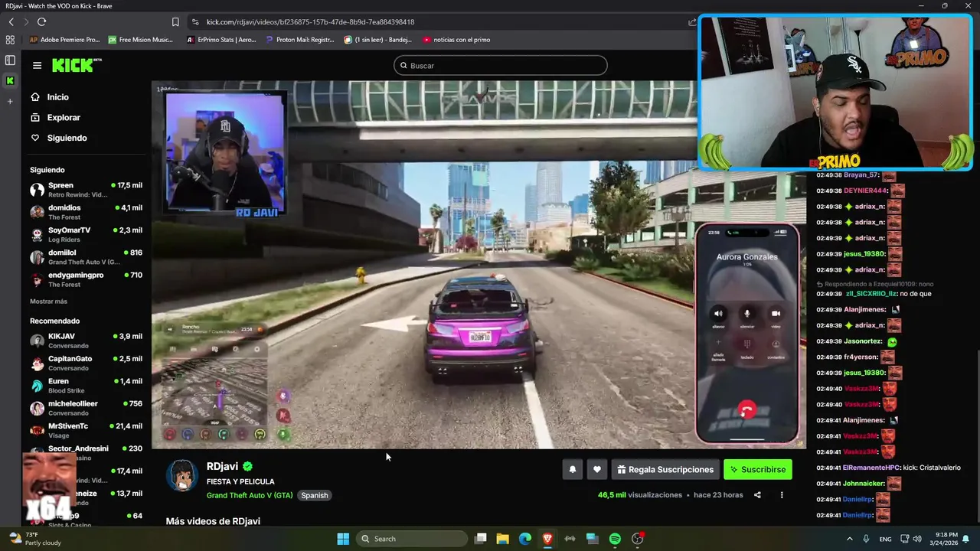Open the weather widget showing 73°F
This screenshot has width=980, height=551.
point(34,539)
